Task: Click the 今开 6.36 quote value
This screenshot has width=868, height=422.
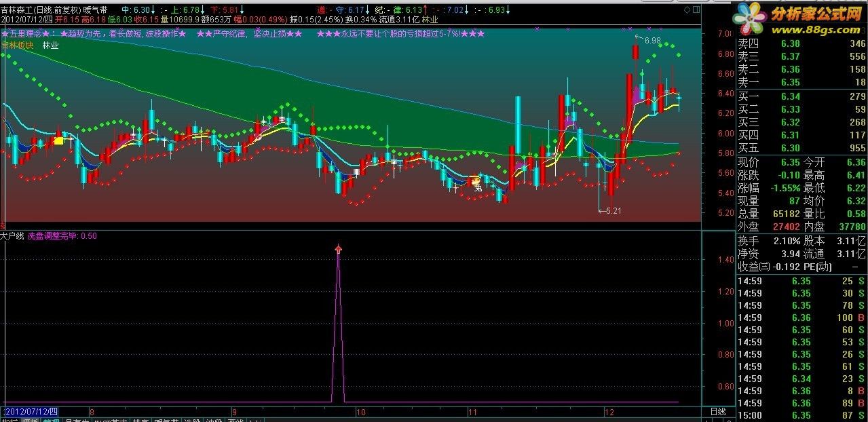Action: coord(856,163)
